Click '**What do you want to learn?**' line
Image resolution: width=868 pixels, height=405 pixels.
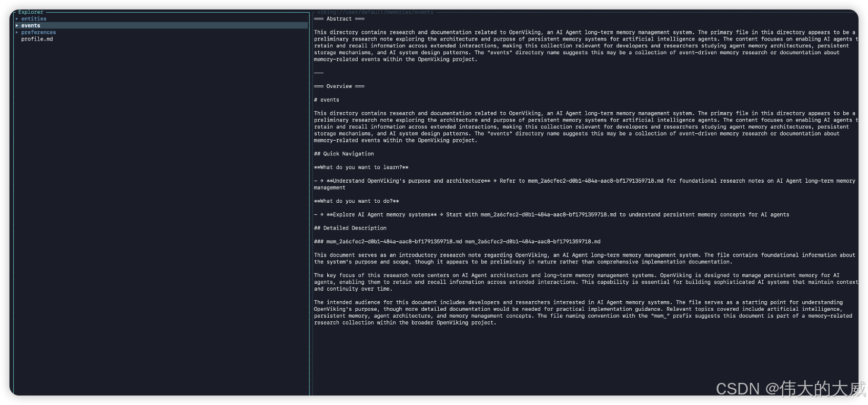[x=361, y=167]
